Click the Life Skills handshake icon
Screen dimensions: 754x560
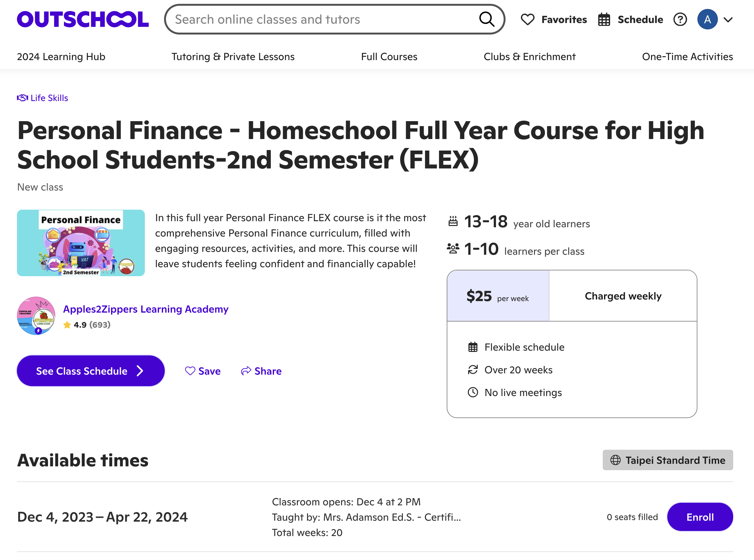pos(22,98)
